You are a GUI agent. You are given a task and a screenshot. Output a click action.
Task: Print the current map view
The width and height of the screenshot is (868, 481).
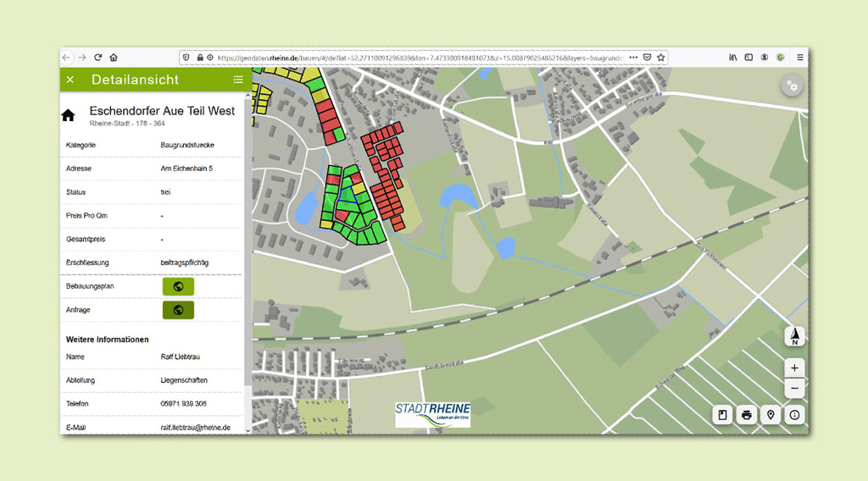pyautogui.click(x=747, y=415)
